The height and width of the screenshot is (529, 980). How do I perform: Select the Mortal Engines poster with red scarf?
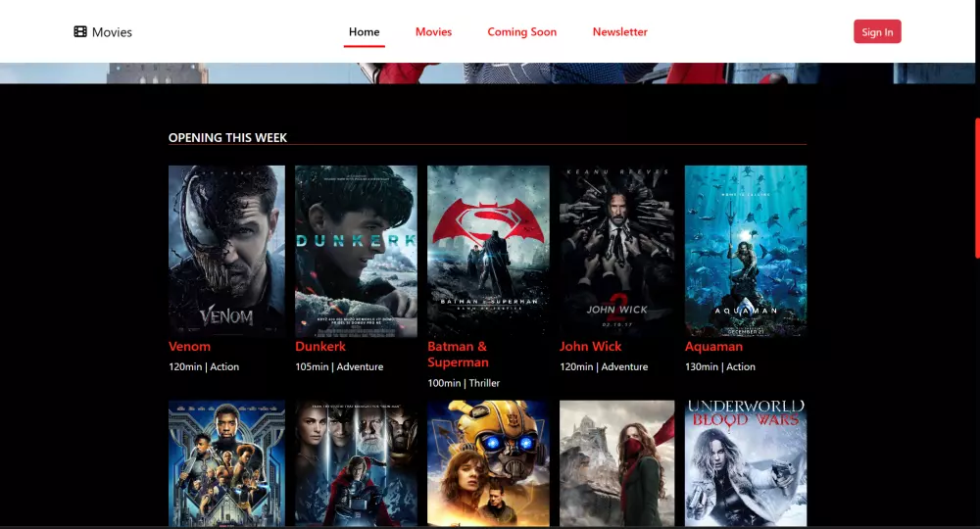click(616, 463)
